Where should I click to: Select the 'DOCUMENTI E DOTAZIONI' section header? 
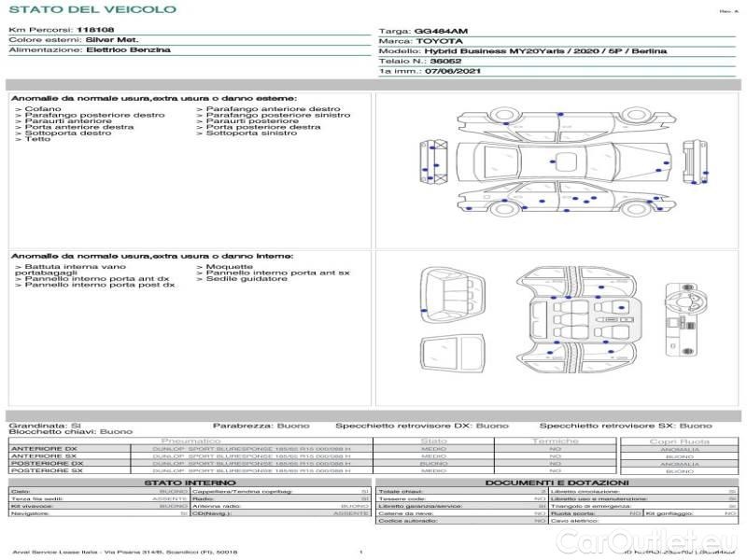coord(557,483)
